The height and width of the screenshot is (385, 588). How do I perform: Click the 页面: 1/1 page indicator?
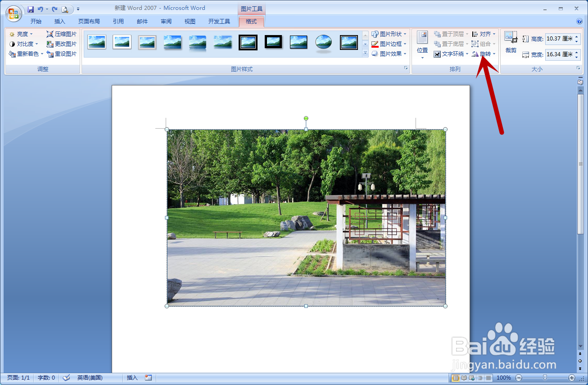coord(18,378)
